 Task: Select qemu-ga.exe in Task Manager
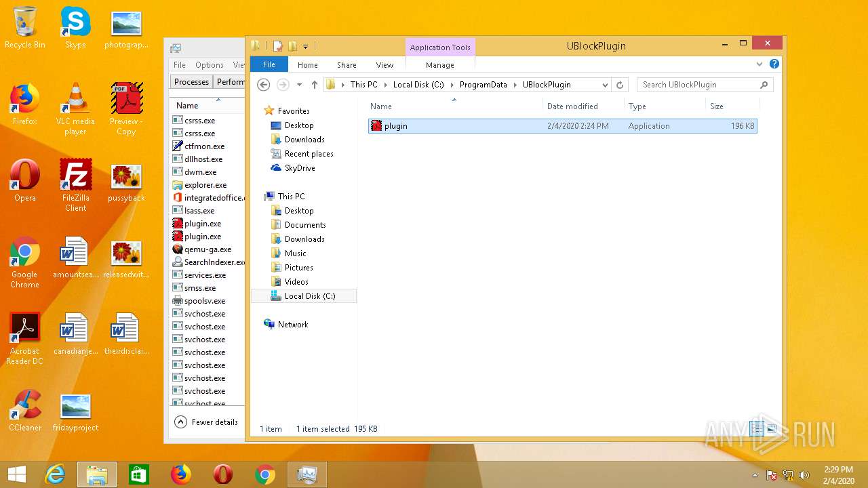point(208,249)
